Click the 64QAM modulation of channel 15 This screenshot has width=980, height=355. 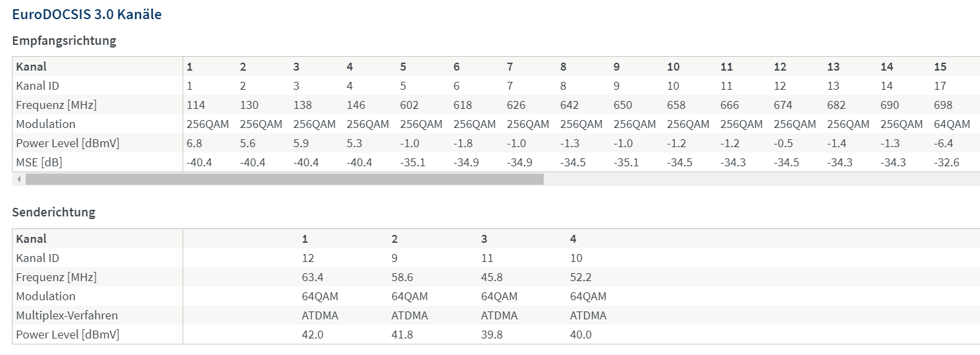pyautogui.click(x=952, y=124)
